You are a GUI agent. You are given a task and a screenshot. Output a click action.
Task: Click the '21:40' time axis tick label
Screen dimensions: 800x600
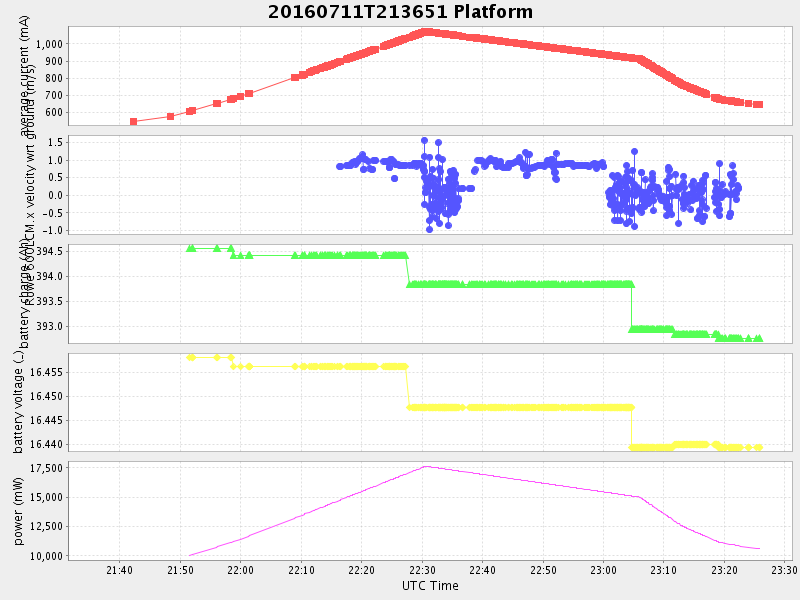120,570
